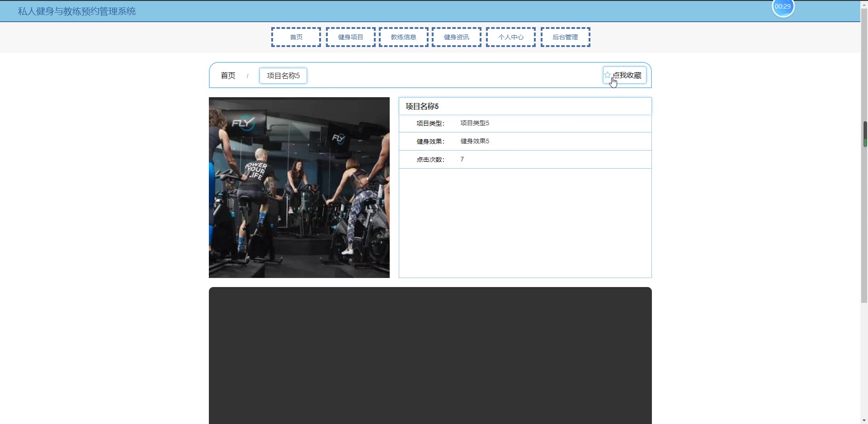The height and width of the screenshot is (424, 868).
Task: Click the 点我收藏 favorite button
Action: point(624,75)
